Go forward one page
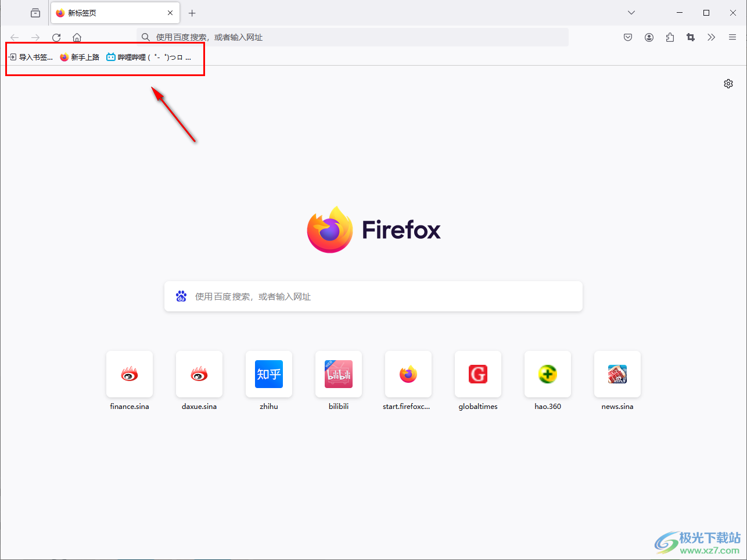Image resolution: width=747 pixels, height=560 pixels. (35, 37)
